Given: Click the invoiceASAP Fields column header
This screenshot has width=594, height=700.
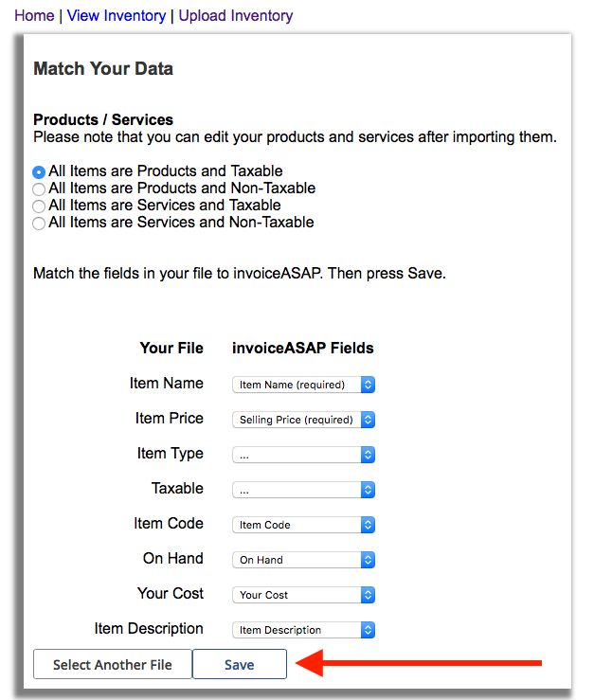Looking at the screenshot, I should coord(303,349).
